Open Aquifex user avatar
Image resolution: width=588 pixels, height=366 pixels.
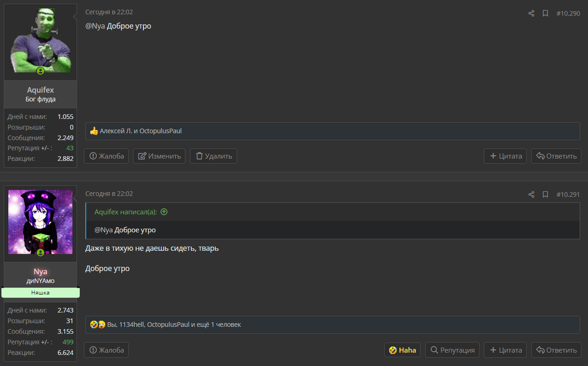point(41,41)
